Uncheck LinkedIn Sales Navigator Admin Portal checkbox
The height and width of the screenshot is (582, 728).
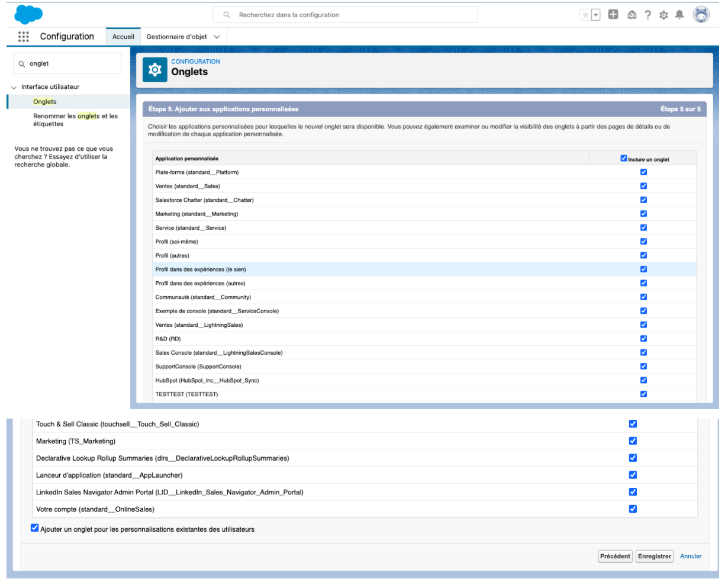click(x=633, y=492)
